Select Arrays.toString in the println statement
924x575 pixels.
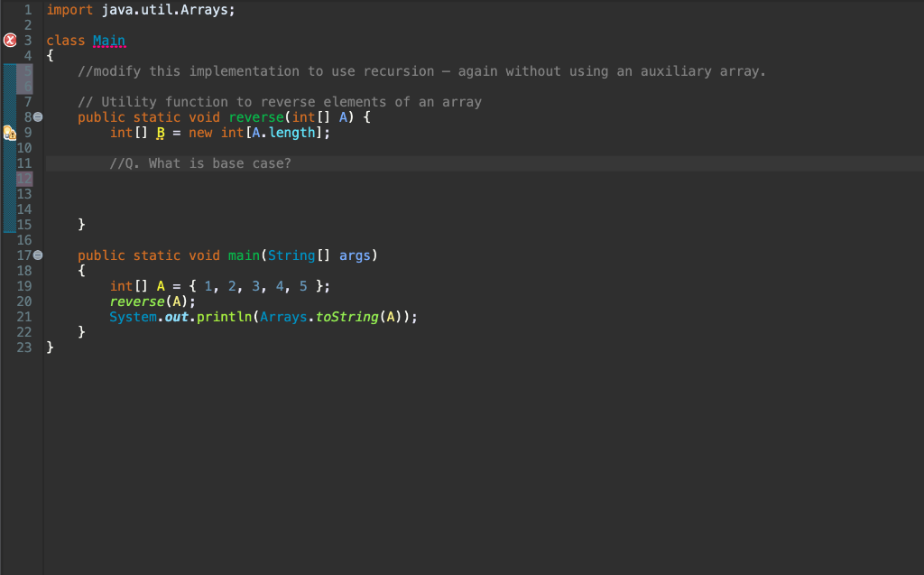coord(319,317)
